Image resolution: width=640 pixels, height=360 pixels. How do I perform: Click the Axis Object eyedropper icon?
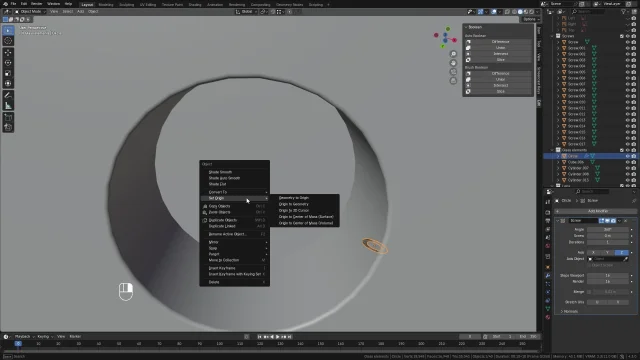tap(626, 259)
